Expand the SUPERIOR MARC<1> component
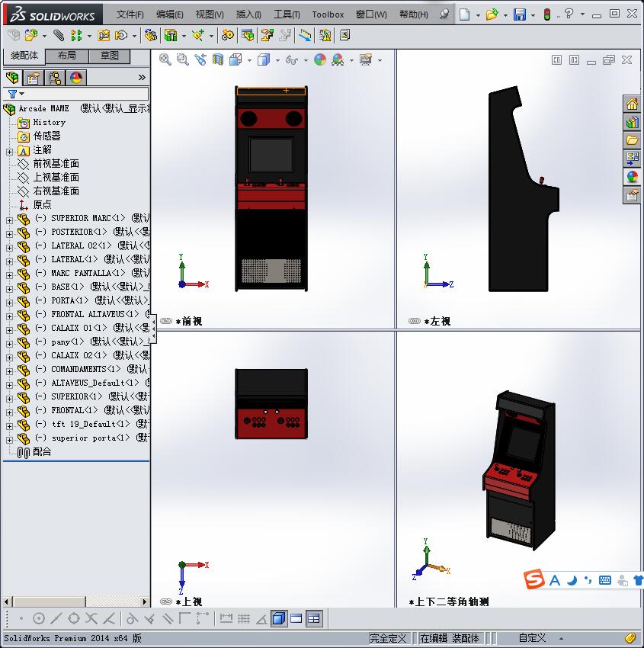Viewport: 644px width, 648px height. click(x=9, y=220)
